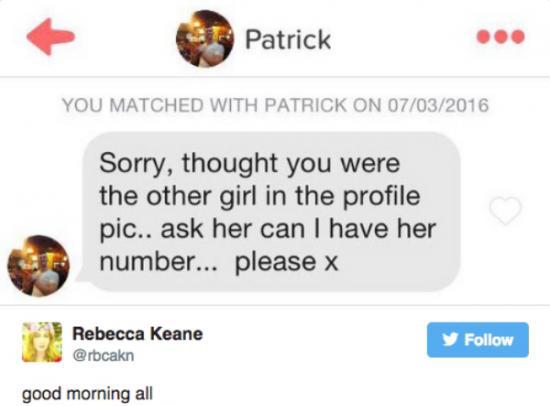View Rebecca Keane's profile picture
Viewport: 550px width, 406px height.
(x=42, y=342)
